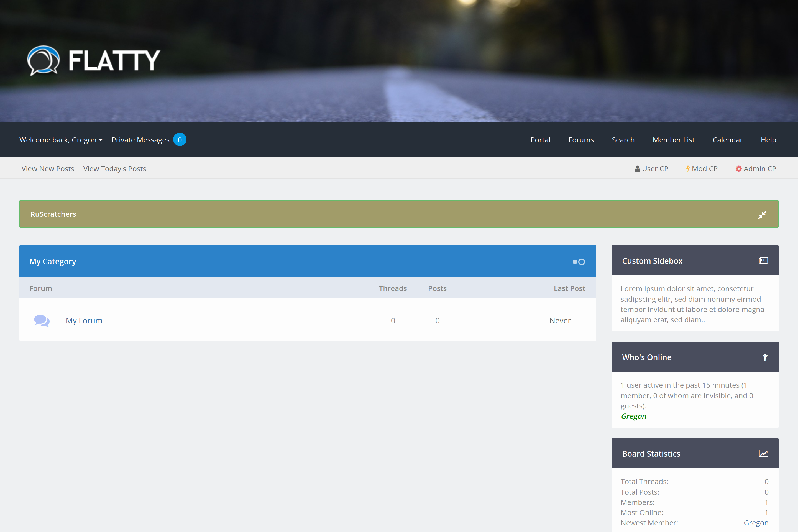Collapse the RuScratchers announcement bar

[762, 215]
